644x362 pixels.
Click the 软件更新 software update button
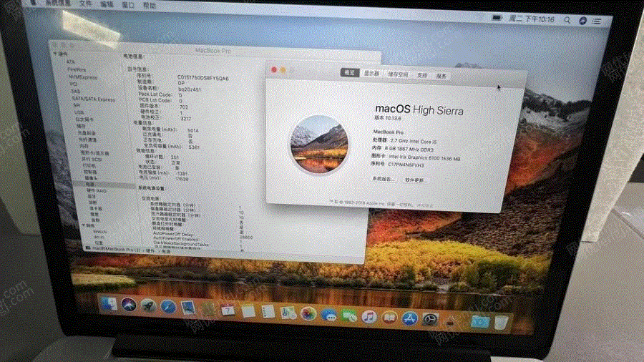(x=414, y=180)
